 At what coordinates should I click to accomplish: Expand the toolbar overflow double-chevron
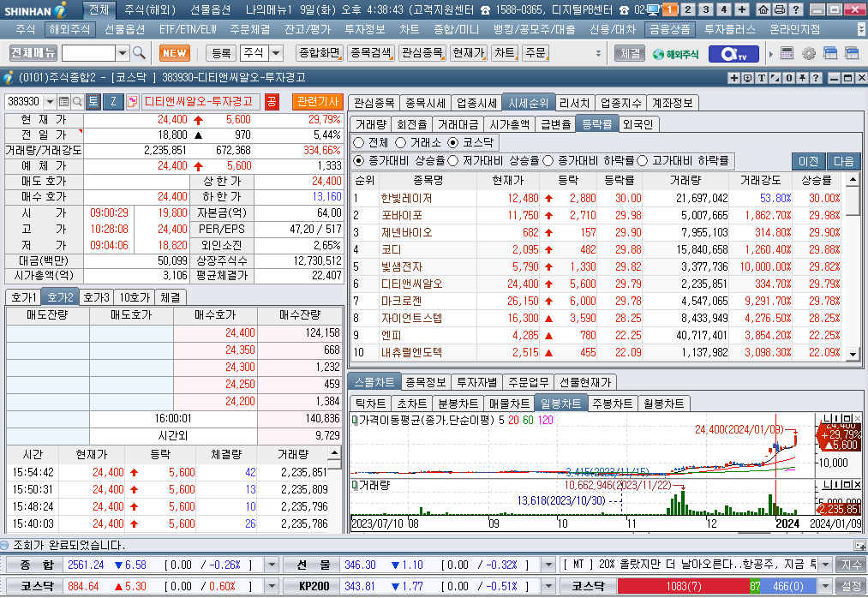[x=598, y=54]
